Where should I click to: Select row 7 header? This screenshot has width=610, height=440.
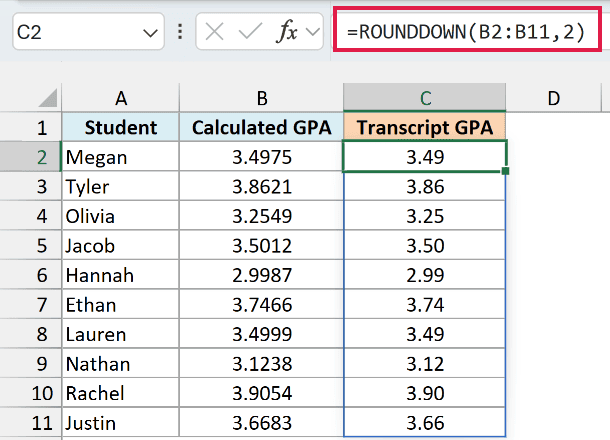31,305
